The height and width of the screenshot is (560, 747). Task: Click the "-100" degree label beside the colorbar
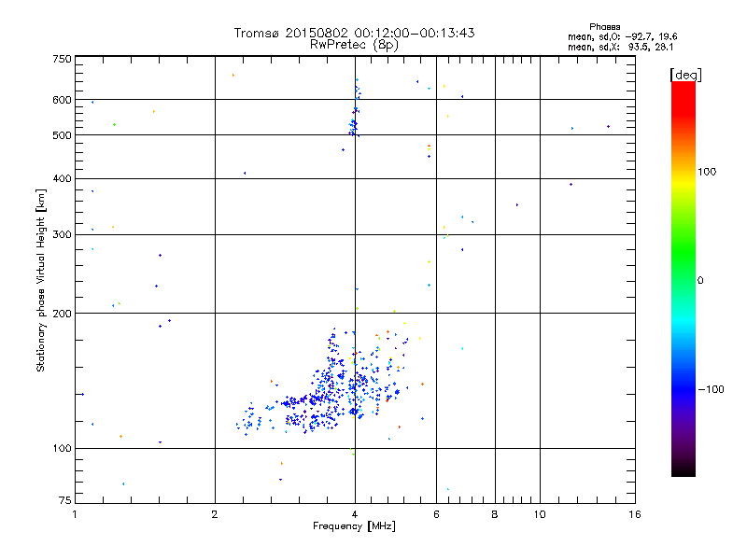[711, 389]
